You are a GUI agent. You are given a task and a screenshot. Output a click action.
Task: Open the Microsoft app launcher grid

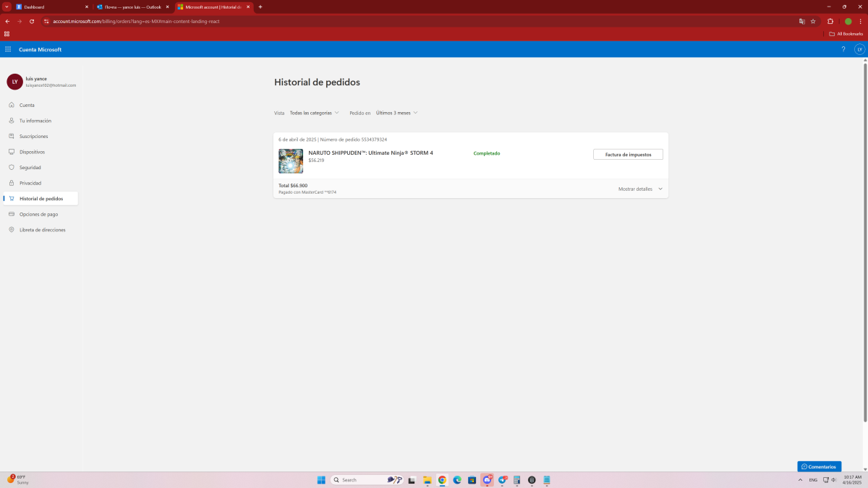point(8,49)
